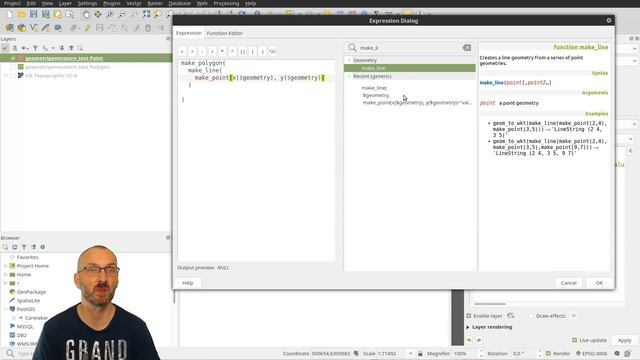Switch to the Expression tab
The width and height of the screenshot is (640, 360).
pyautogui.click(x=189, y=33)
